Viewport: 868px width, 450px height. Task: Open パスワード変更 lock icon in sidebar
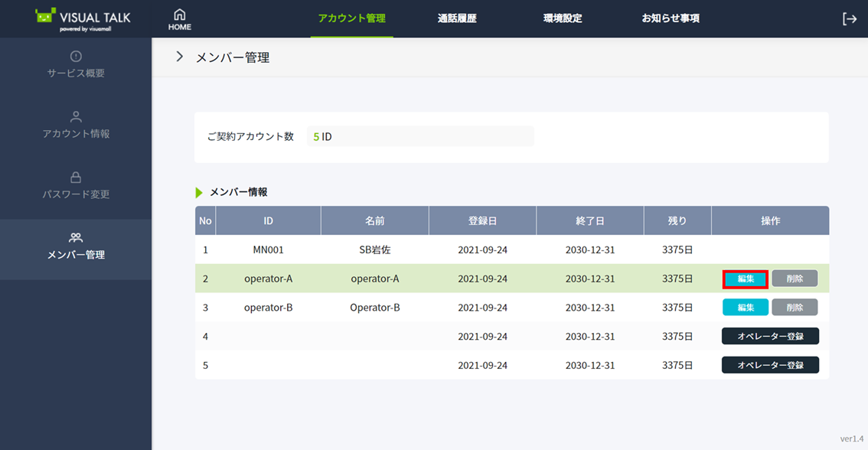(x=76, y=178)
